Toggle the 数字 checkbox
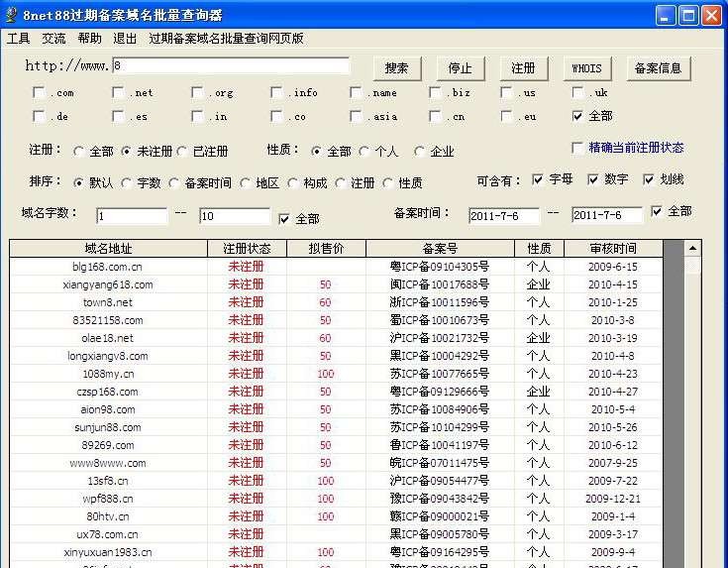Image resolution: width=728 pixels, height=568 pixels. (x=593, y=179)
